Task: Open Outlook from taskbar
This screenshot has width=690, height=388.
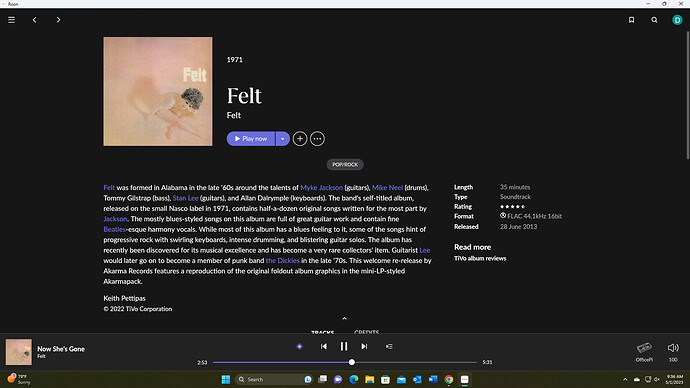Action: (417, 379)
